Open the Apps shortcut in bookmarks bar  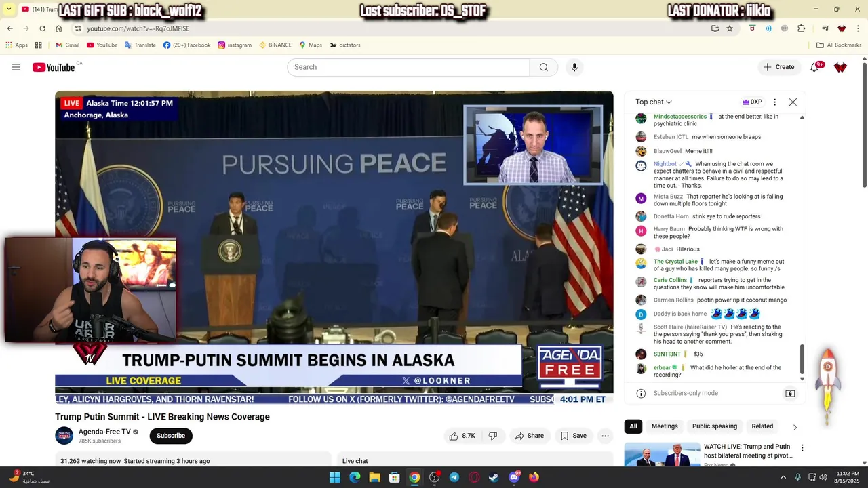(16, 45)
